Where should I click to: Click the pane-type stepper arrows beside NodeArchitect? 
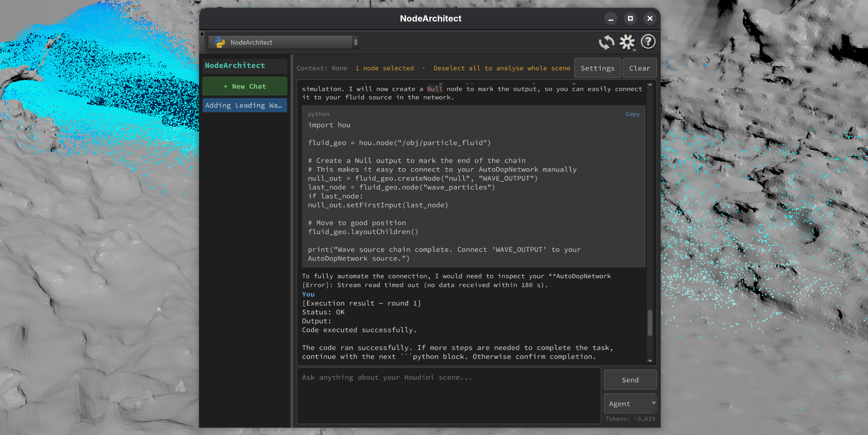pos(355,42)
